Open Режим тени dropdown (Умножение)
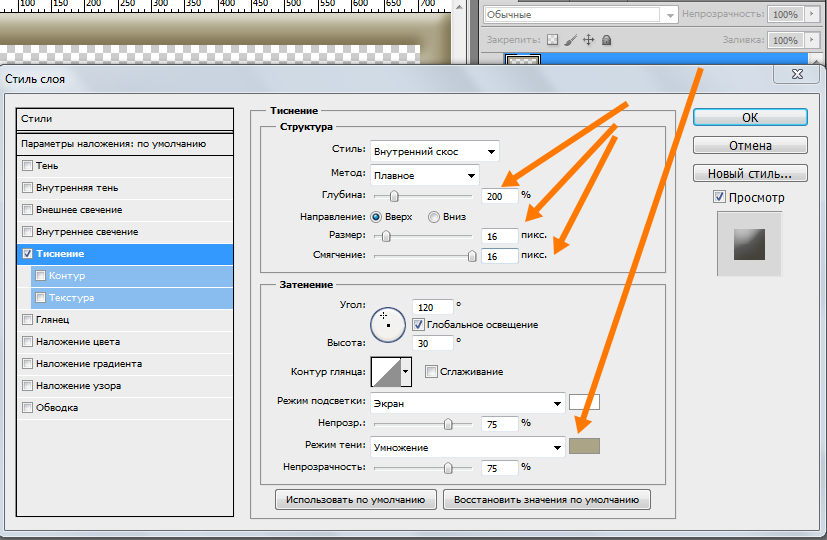827x540 pixels. pos(467,448)
